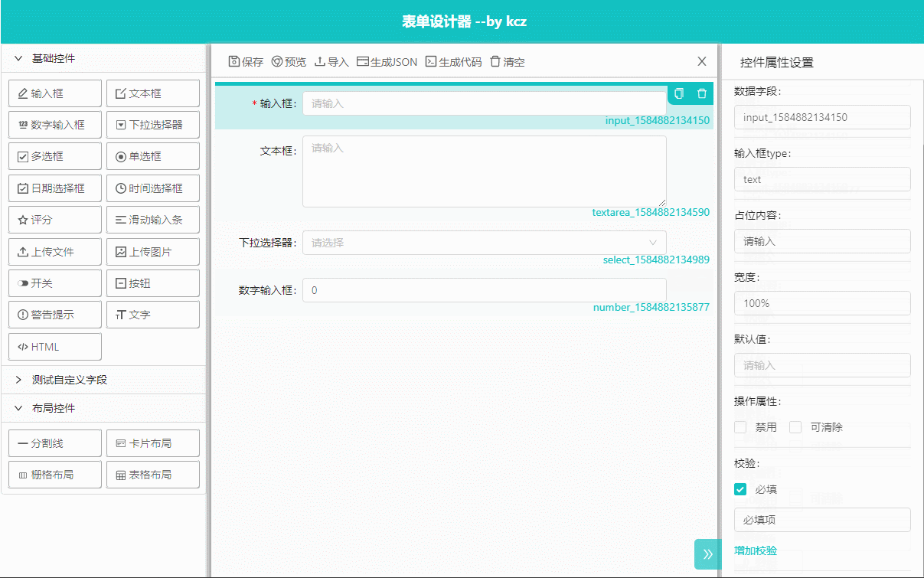Click the 增加校验 link

pyautogui.click(x=756, y=550)
